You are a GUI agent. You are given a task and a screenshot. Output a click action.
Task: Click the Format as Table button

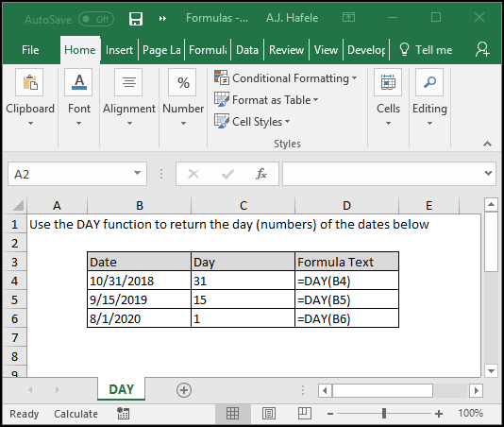click(266, 100)
